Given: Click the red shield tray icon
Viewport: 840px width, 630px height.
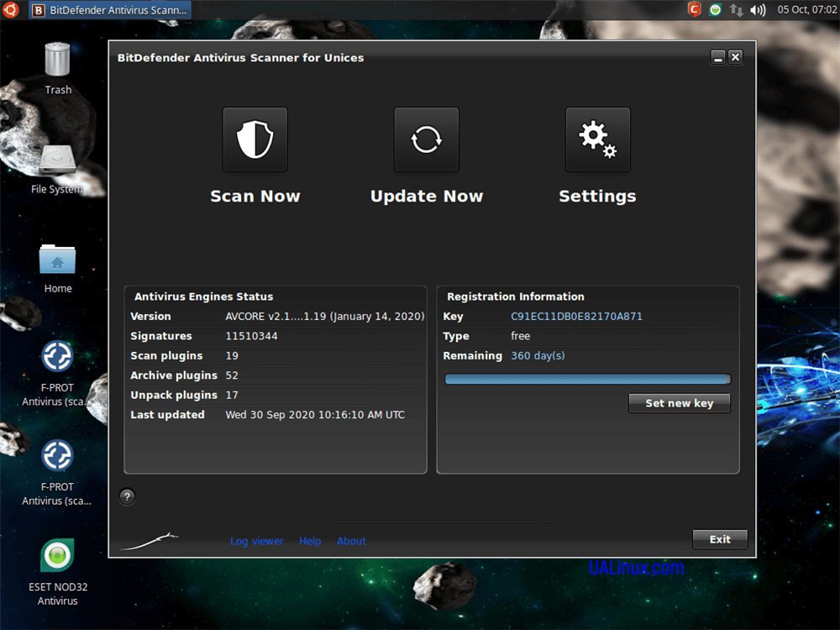Looking at the screenshot, I should coord(695,9).
